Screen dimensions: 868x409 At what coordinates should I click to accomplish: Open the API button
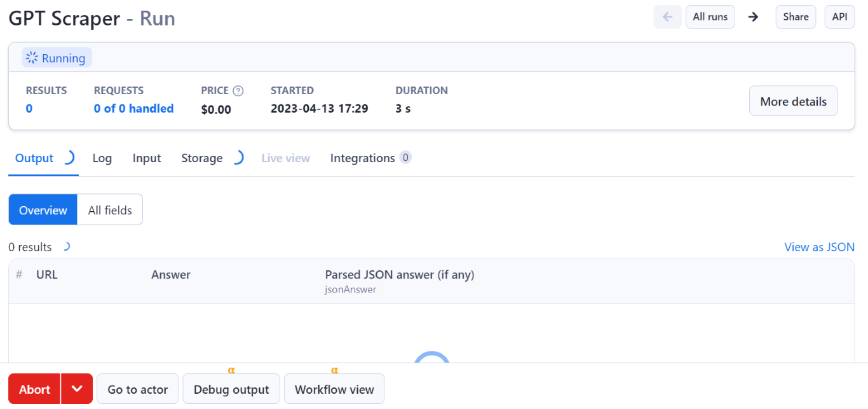[839, 17]
